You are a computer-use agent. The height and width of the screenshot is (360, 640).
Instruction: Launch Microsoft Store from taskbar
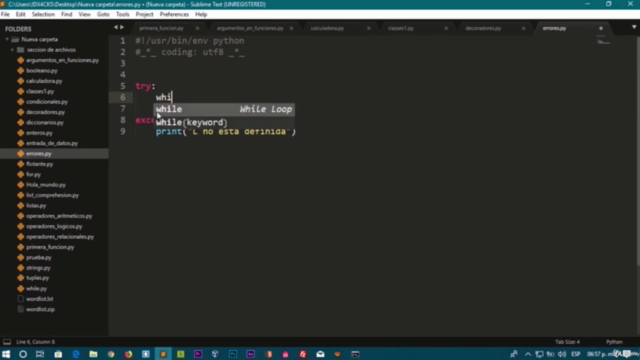[58, 354]
